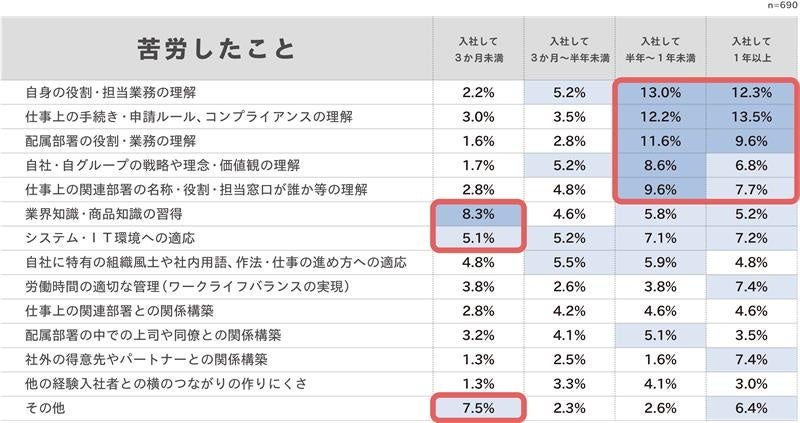Select the 12.2% cell
This screenshot has width=800, height=423.
pos(659,117)
